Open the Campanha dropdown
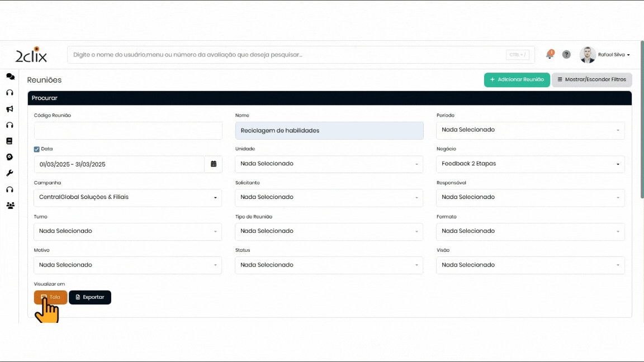This screenshot has width=644, height=362. coord(127,198)
